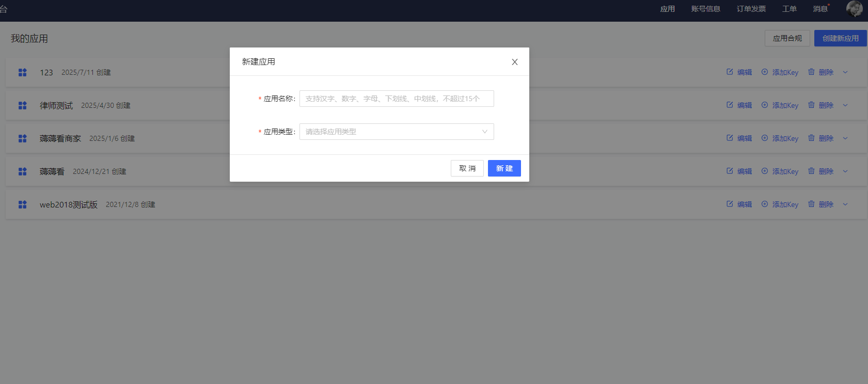Image resolution: width=868 pixels, height=384 pixels.
Task: Click edit pencil icon in 律师测试 row
Action: pos(730,105)
